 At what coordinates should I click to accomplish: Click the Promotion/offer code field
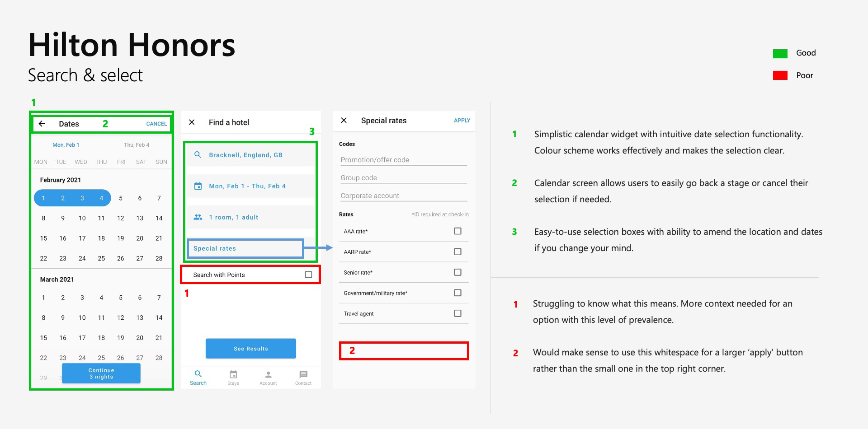[403, 160]
